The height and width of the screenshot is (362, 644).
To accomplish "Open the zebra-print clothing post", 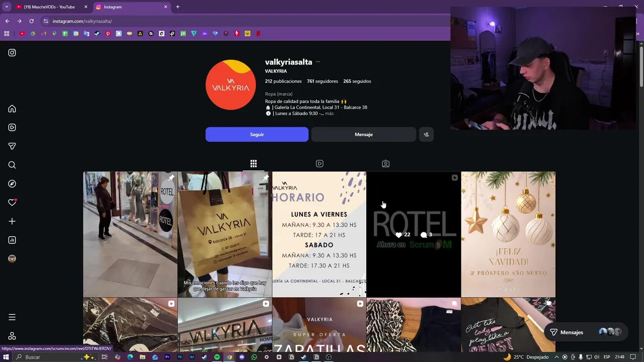I will (x=414, y=325).
